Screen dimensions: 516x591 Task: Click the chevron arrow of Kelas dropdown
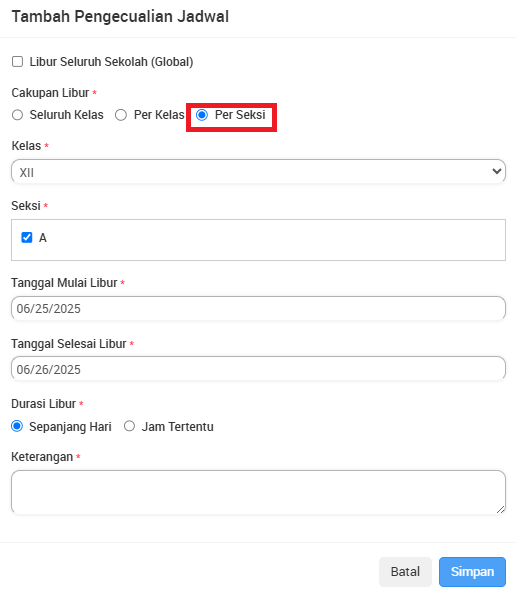pyautogui.click(x=496, y=171)
